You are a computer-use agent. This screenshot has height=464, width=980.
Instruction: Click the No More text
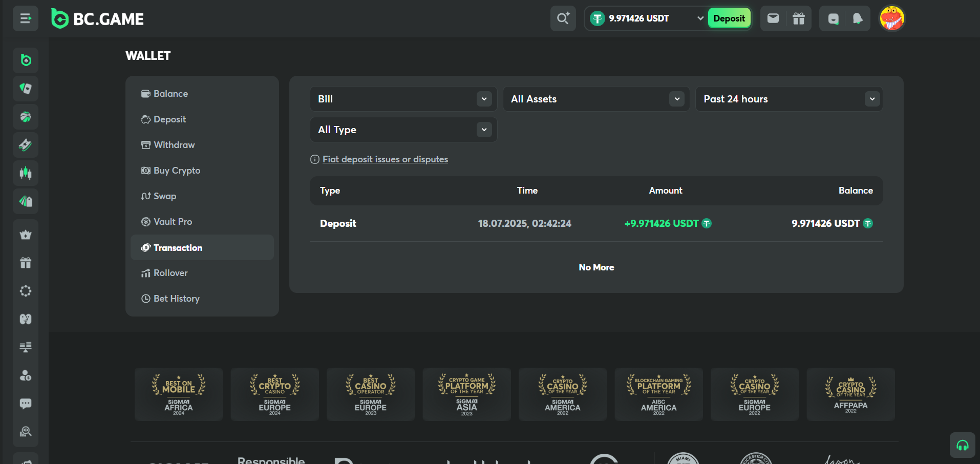[x=596, y=267]
